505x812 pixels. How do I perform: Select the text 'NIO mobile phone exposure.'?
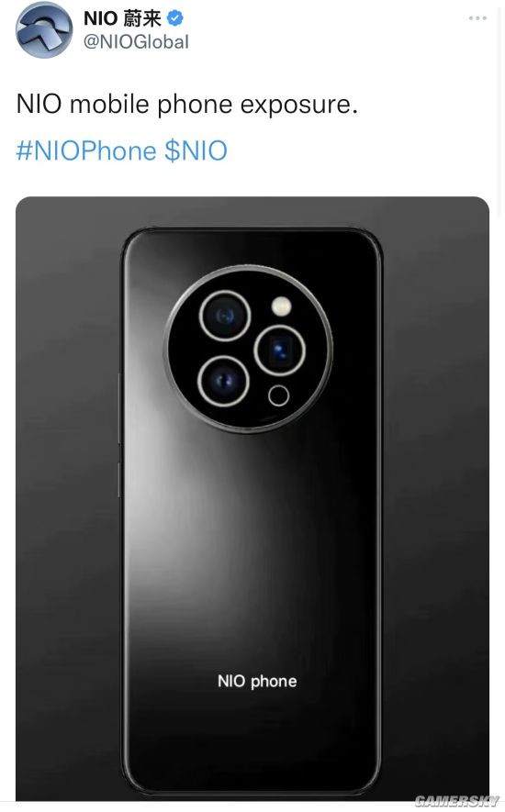187,105
